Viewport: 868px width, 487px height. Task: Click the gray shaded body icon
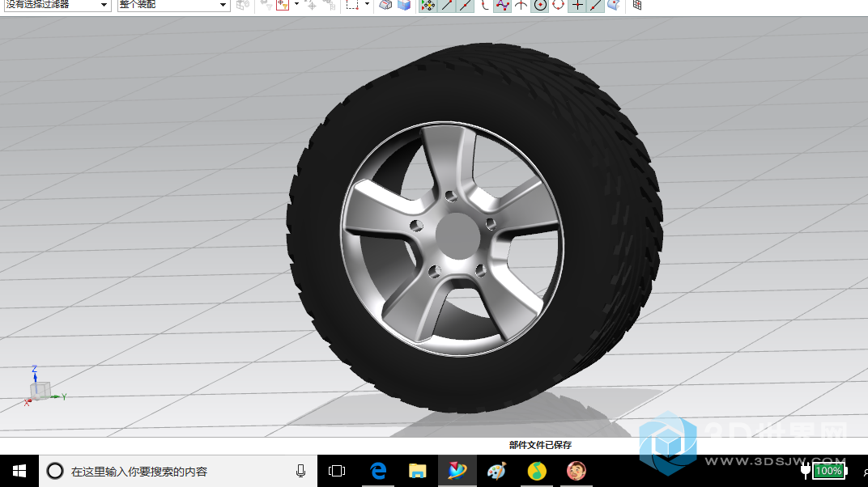pyautogui.click(x=386, y=5)
